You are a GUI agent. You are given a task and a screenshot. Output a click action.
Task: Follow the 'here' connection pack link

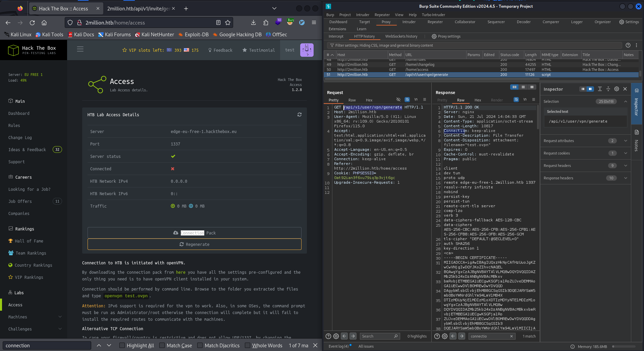pyautogui.click(x=180, y=272)
